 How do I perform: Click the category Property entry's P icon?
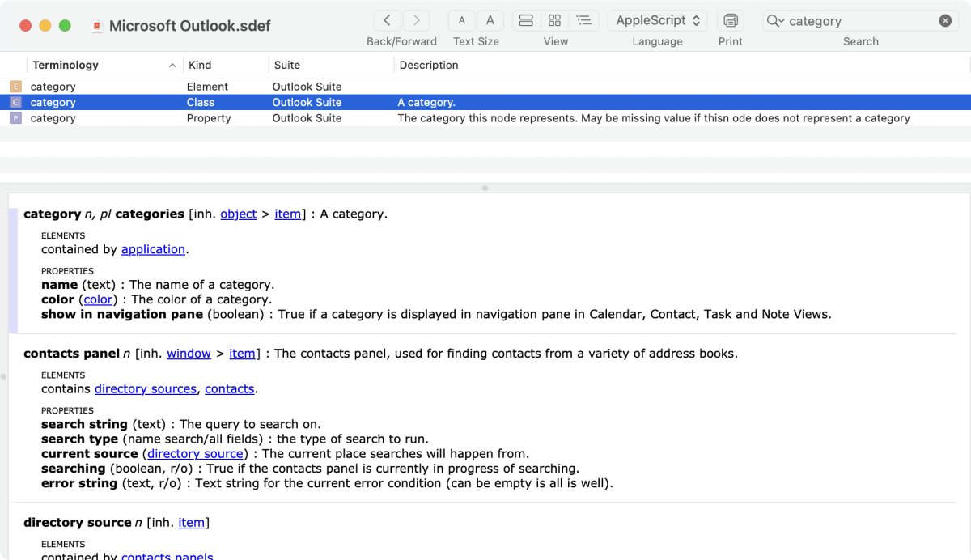(15, 118)
